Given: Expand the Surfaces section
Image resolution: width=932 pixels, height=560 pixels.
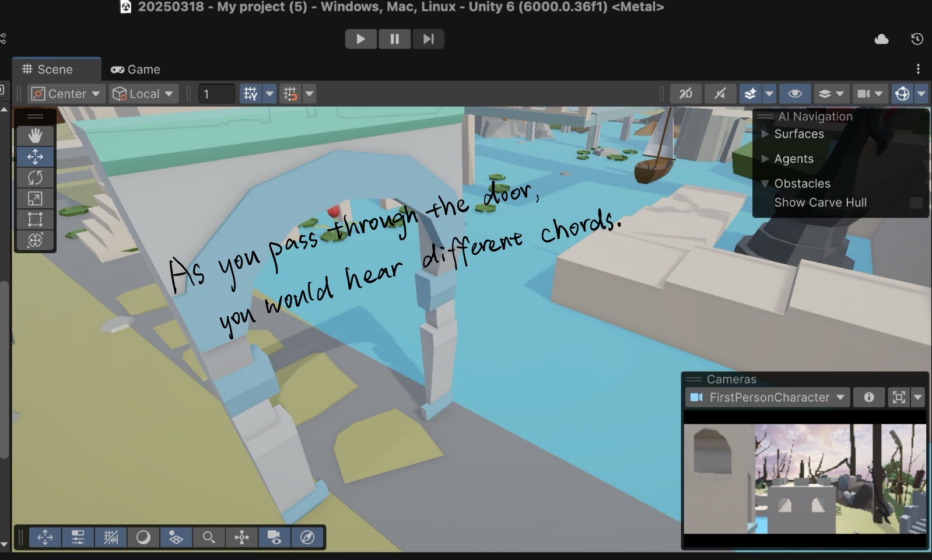Looking at the screenshot, I should (x=765, y=134).
